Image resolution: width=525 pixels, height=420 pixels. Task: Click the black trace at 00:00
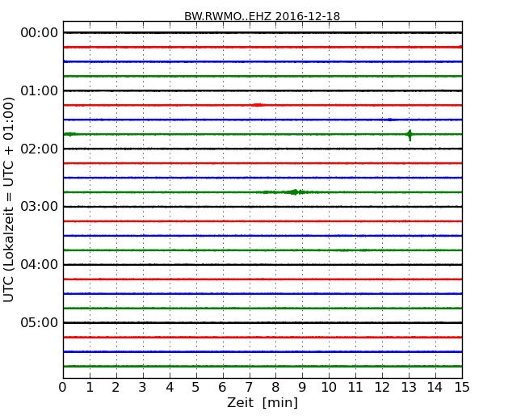click(x=262, y=32)
